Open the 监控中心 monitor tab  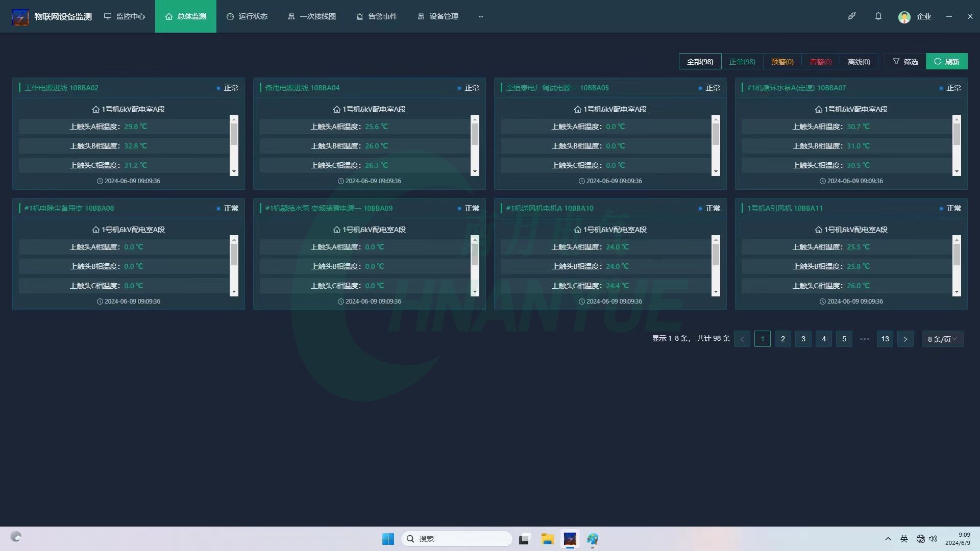tap(125, 16)
